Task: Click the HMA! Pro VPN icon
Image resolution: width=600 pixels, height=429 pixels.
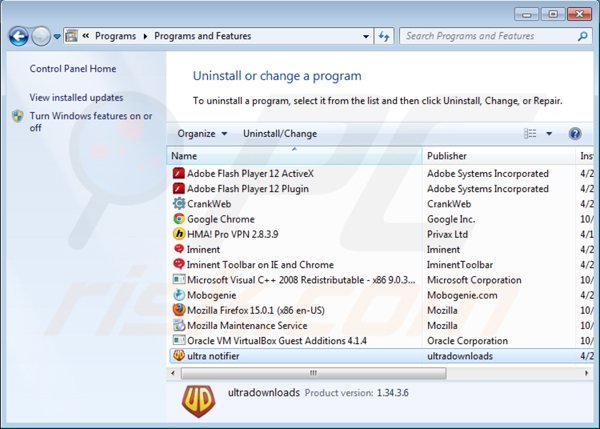Action: [179, 234]
